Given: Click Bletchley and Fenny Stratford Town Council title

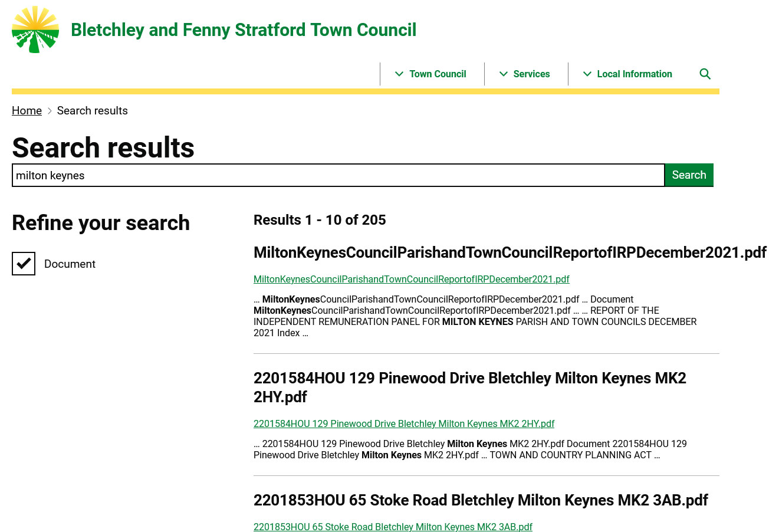Looking at the screenshot, I should [244, 30].
